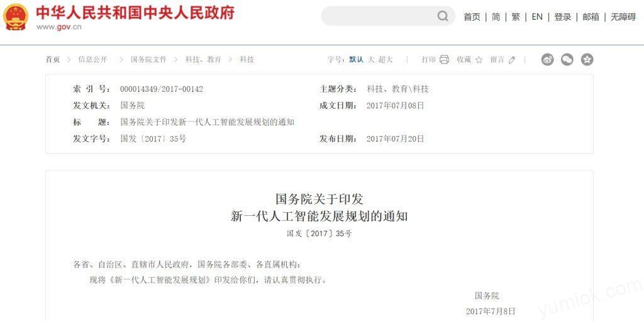Viewport: 644px width, 321px height.
Task: Share to Weibo via its icon
Action: [548, 60]
